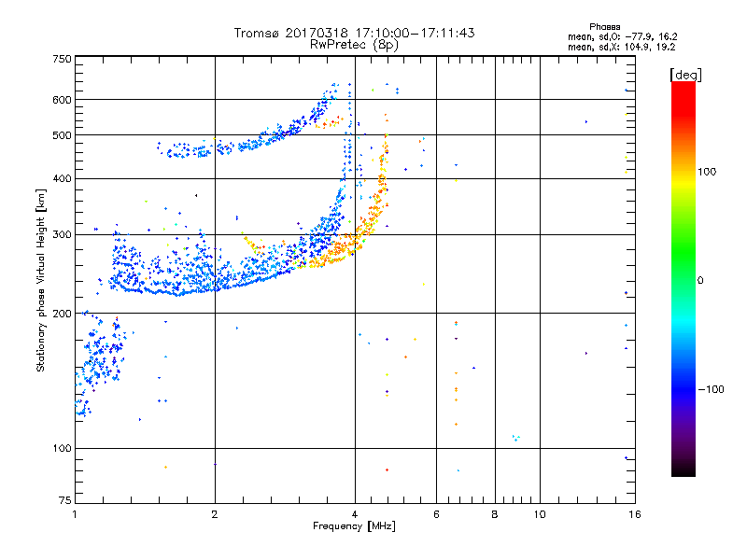The height and width of the screenshot is (560, 747).
Task: Click the 'mean, sd,X: 104.9, 19.2' line
Action: (x=621, y=48)
